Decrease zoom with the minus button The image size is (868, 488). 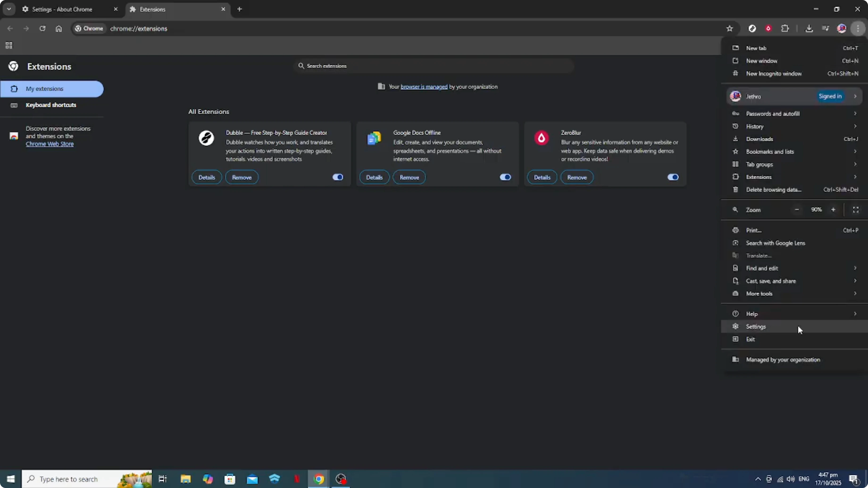click(797, 210)
